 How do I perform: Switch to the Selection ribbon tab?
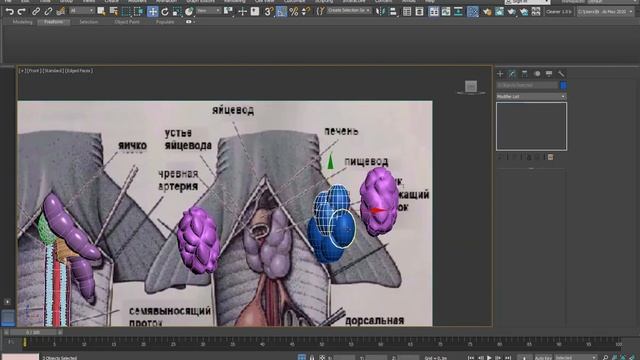[89, 22]
